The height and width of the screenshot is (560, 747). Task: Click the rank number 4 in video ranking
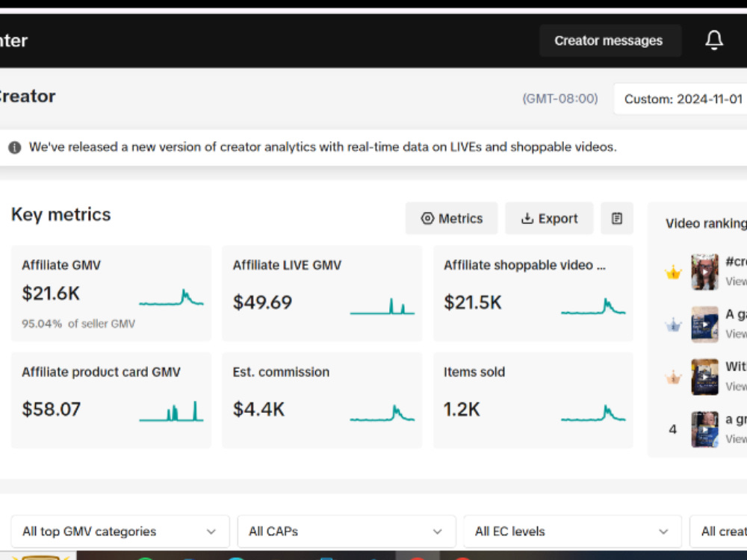(673, 429)
